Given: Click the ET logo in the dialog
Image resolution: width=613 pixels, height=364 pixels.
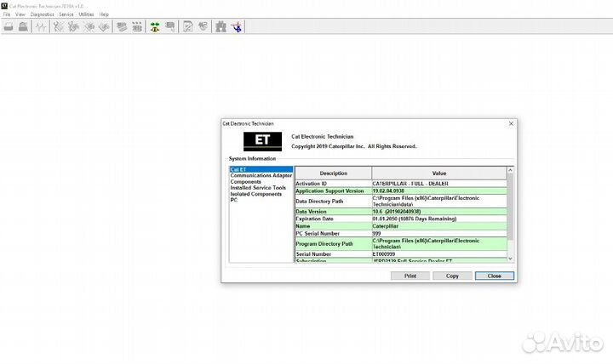Looking at the screenshot, I should click(261, 141).
